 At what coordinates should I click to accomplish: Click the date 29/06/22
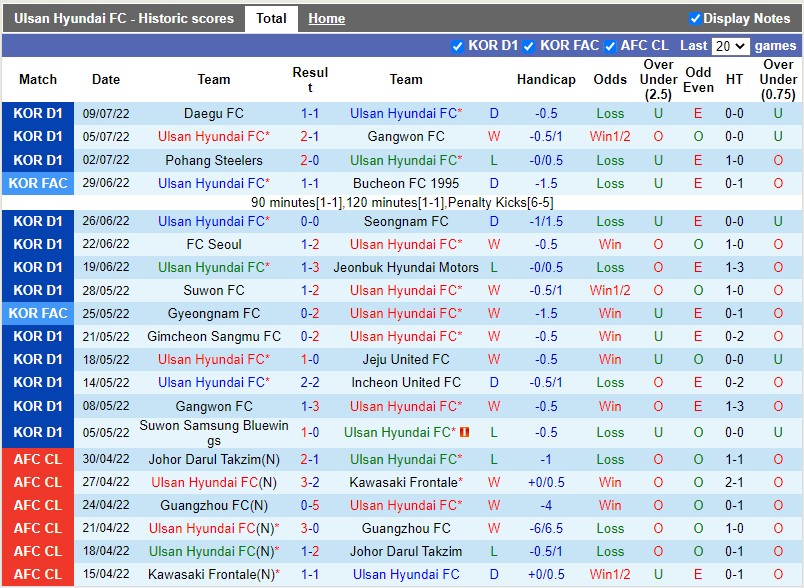[106, 183]
